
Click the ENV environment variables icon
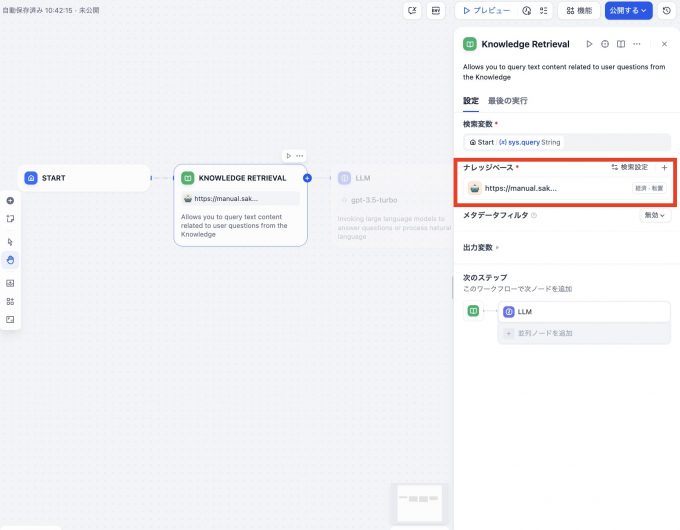click(x=435, y=11)
